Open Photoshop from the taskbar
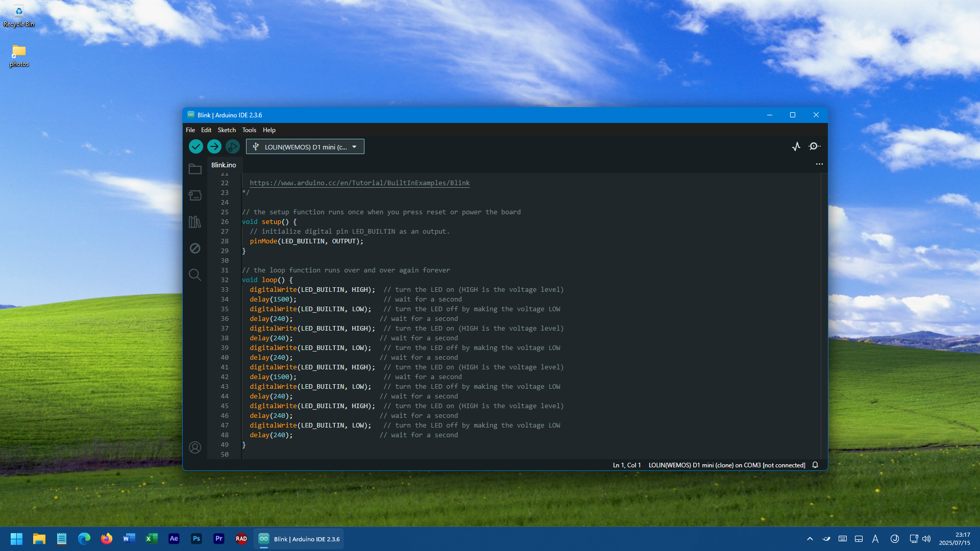Viewport: 980px width, 551px height. (x=197, y=539)
